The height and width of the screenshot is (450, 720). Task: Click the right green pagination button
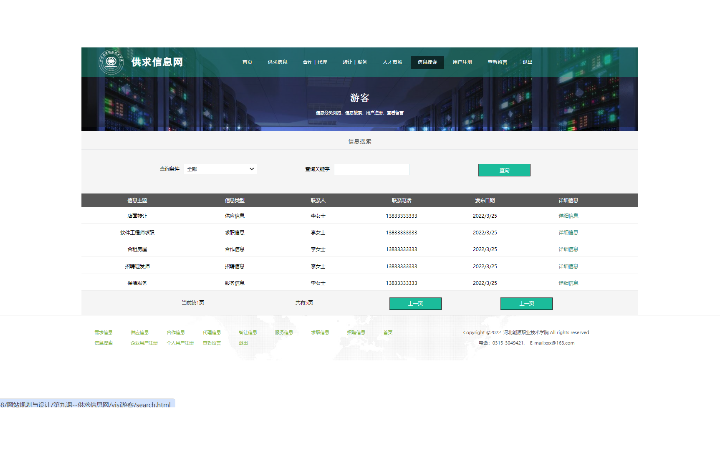(526, 303)
